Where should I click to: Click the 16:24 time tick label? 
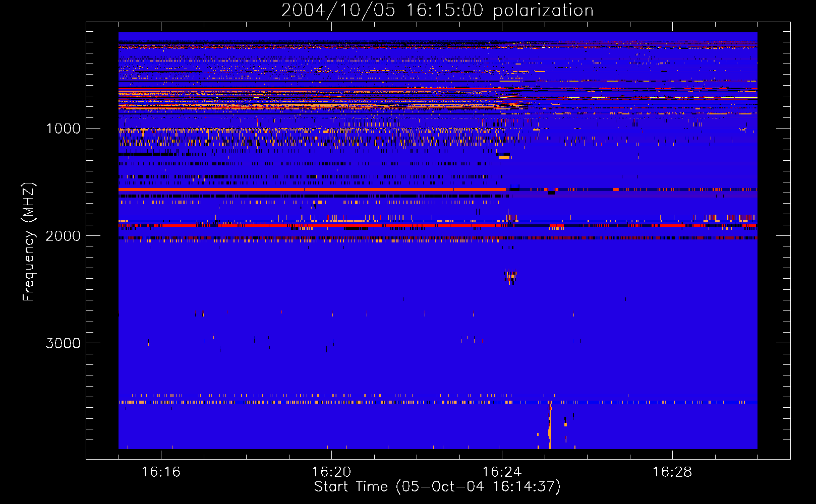502,472
